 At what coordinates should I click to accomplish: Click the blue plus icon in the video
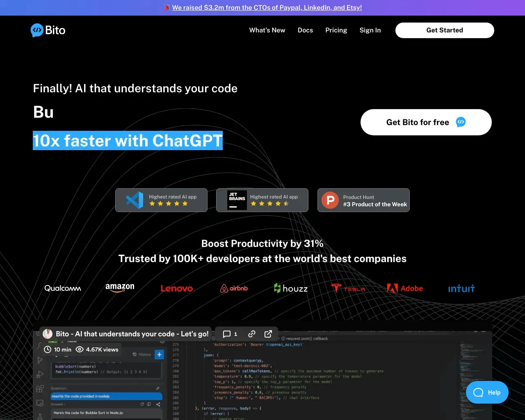click(160, 354)
